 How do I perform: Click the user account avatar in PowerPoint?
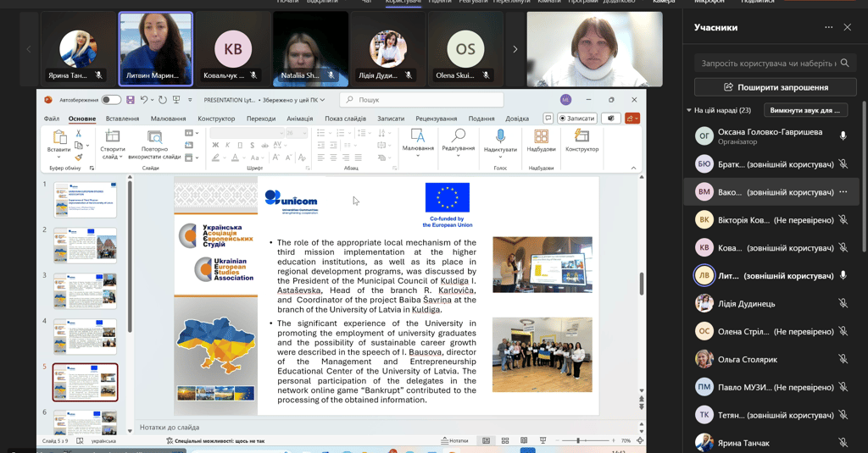click(565, 100)
